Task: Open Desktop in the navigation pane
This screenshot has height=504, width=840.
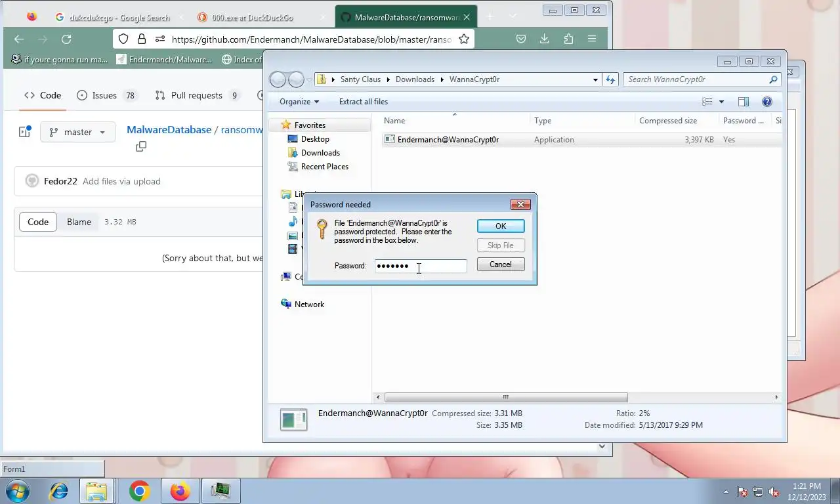Action: tap(314, 139)
